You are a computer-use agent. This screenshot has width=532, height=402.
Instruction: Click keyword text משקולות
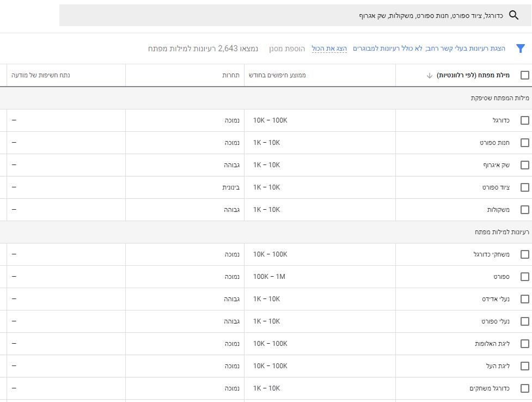tap(498, 210)
